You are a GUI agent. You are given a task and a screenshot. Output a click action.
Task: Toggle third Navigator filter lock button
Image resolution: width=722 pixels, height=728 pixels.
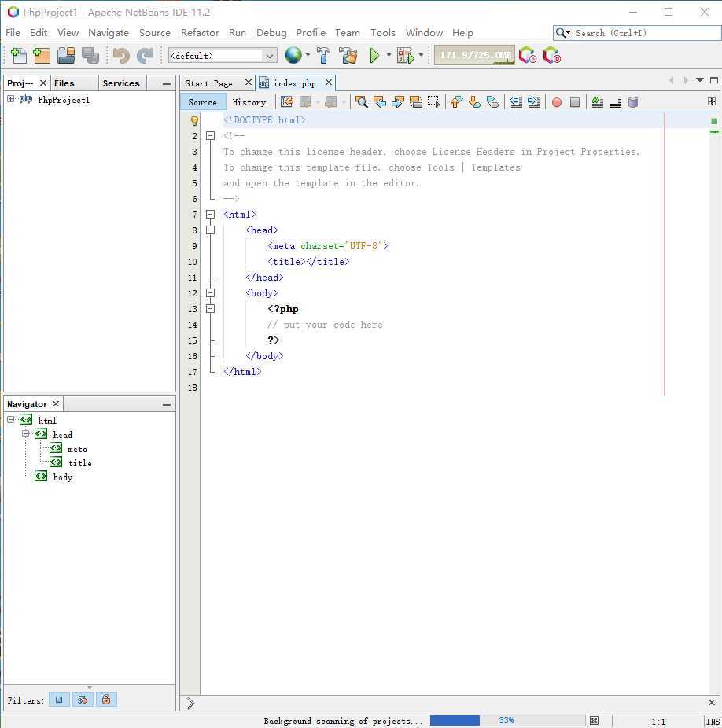click(106, 700)
